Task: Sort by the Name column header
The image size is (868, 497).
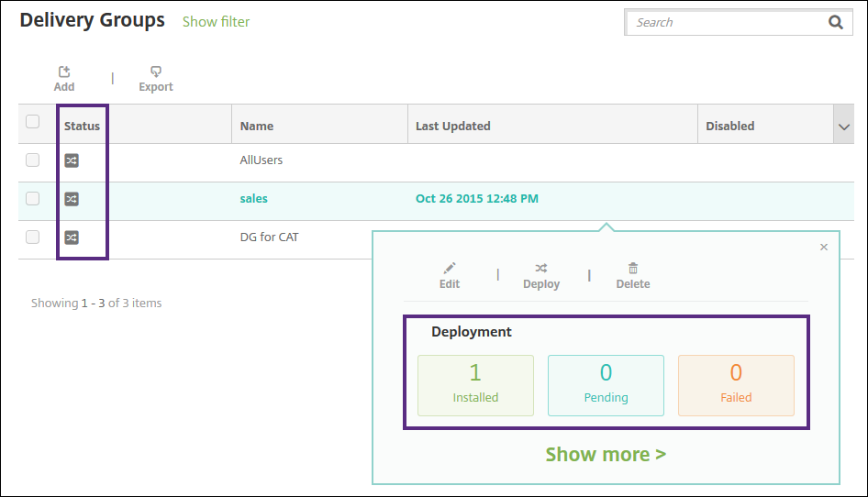Action: click(x=257, y=127)
